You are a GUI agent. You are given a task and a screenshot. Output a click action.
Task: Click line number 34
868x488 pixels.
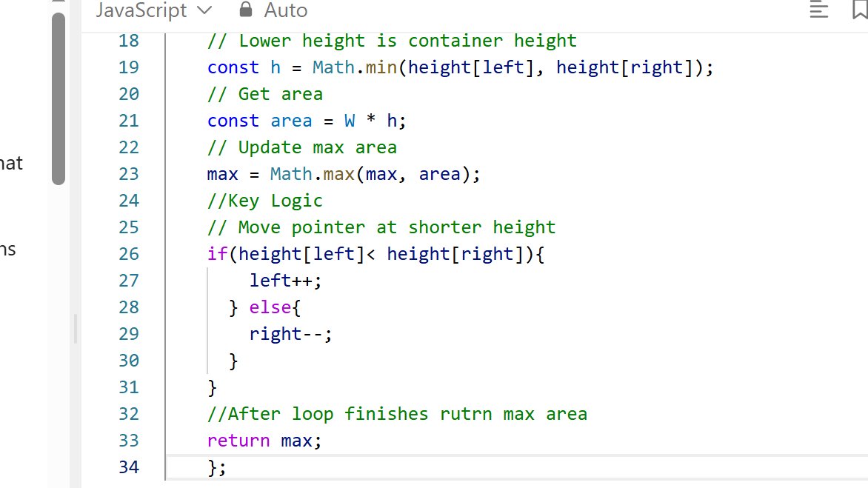(x=128, y=467)
